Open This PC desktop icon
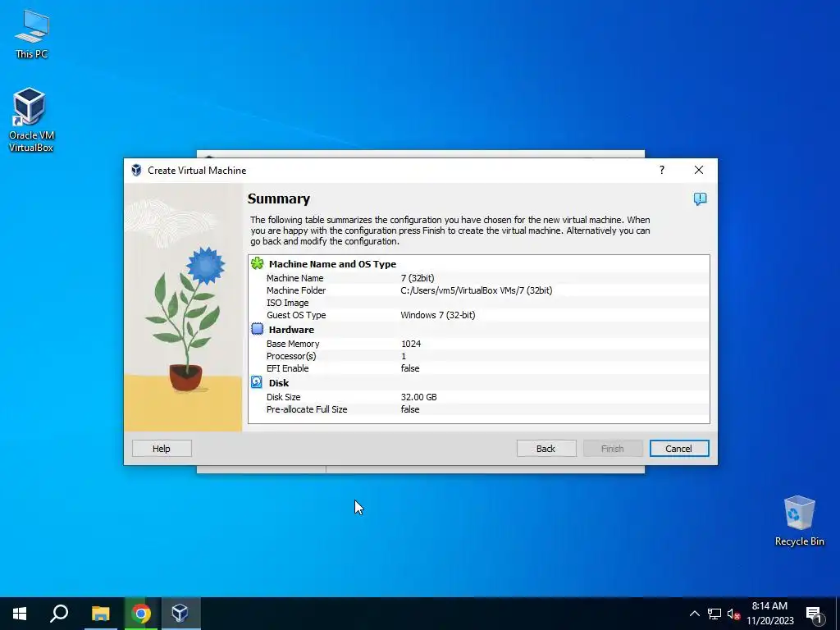This screenshot has height=630, width=840. tap(32, 34)
